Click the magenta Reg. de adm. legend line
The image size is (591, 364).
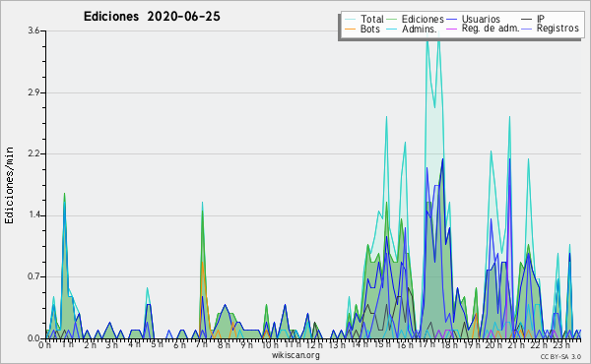(x=451, y=29)
